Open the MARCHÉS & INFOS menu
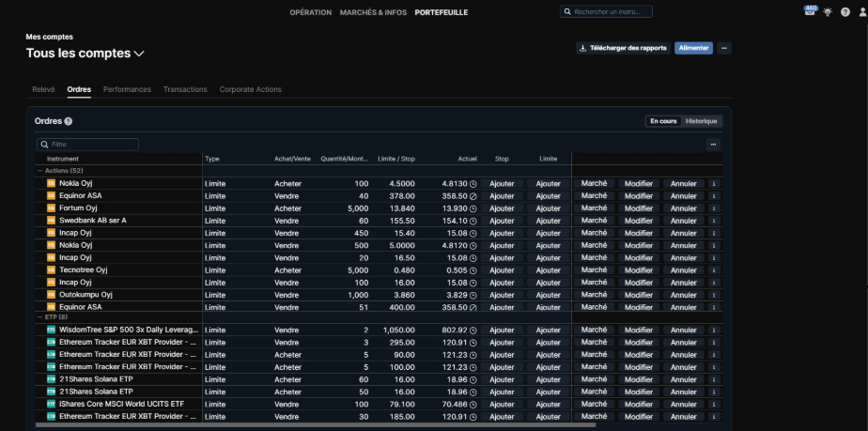 tap(373, 12)
